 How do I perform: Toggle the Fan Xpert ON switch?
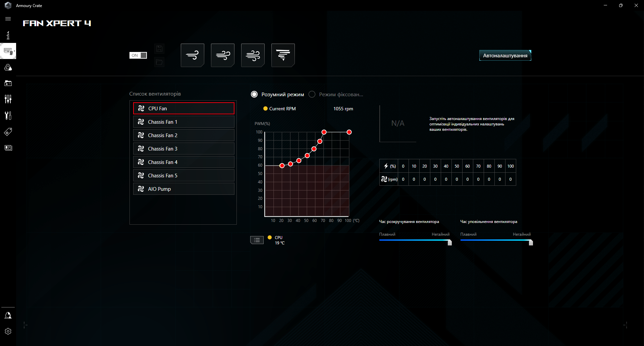(x=138, y=55)
